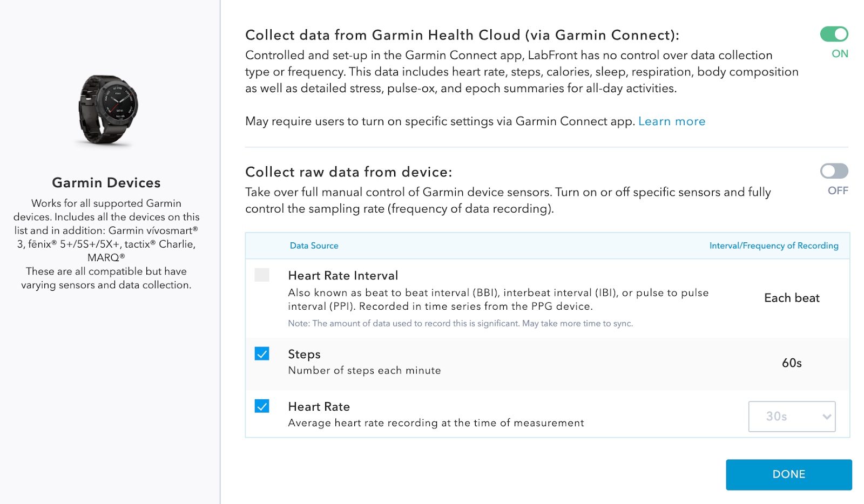Click the Data Source column header
Viewport: 864px width, 504px height.
(314, 246)
